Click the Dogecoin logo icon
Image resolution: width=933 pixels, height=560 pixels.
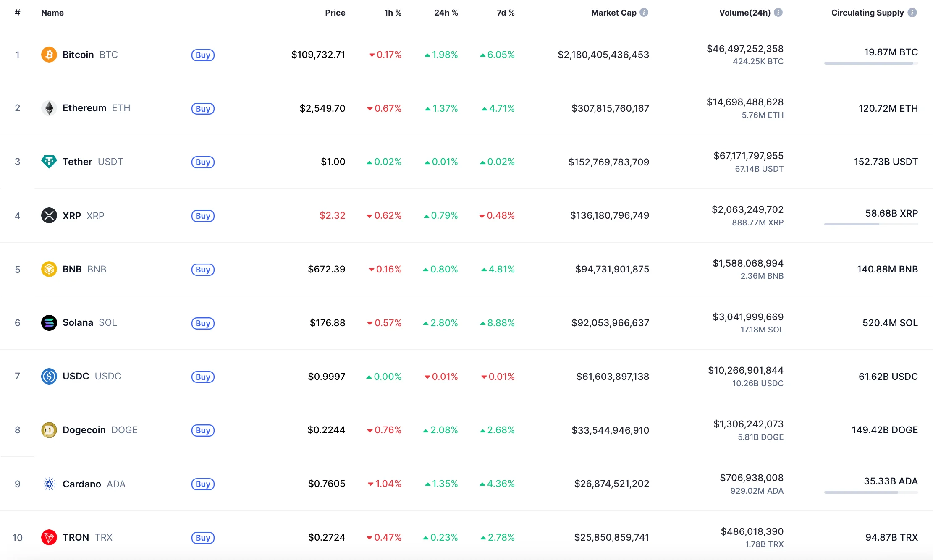(x=49, y=430)
